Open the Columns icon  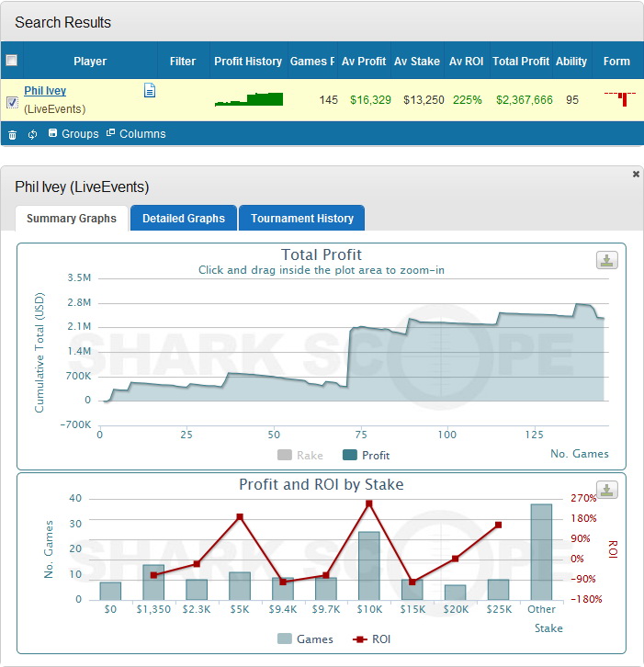(110, 132)
